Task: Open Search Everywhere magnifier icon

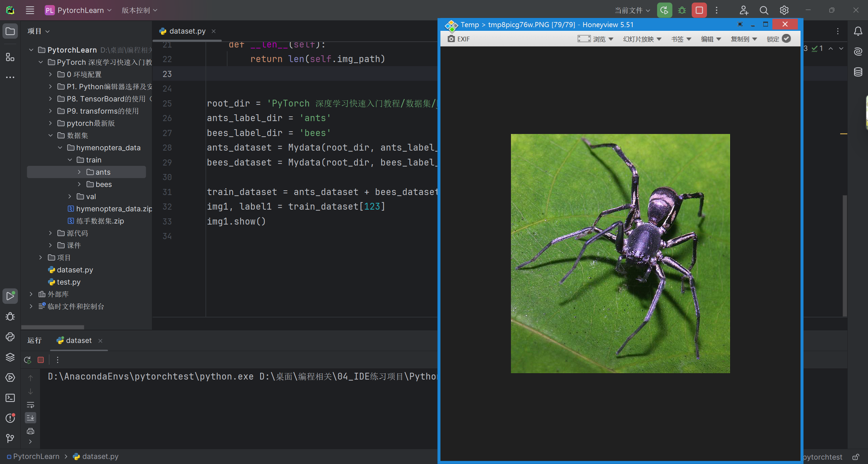Action: (x=764, y=10)
